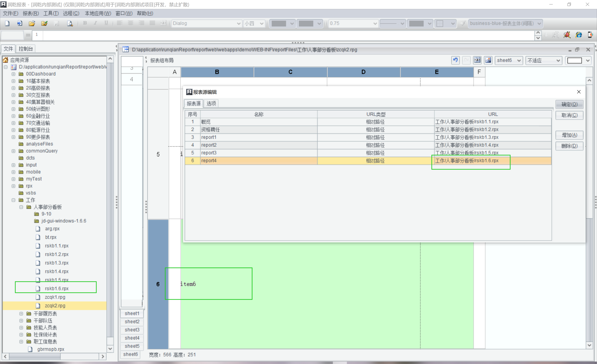Click the merge cells icon in layout toolbar
Viewport: 597px width, 364px height.
click(x=477, y=60)
